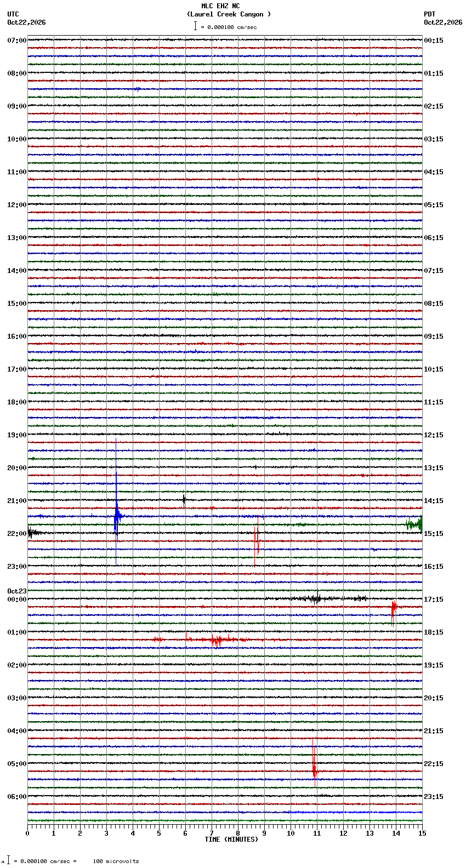This screenshot has width=466, height=868.
Task: Click the 20:15 PDT time label
Action: [x=434, y=698]
